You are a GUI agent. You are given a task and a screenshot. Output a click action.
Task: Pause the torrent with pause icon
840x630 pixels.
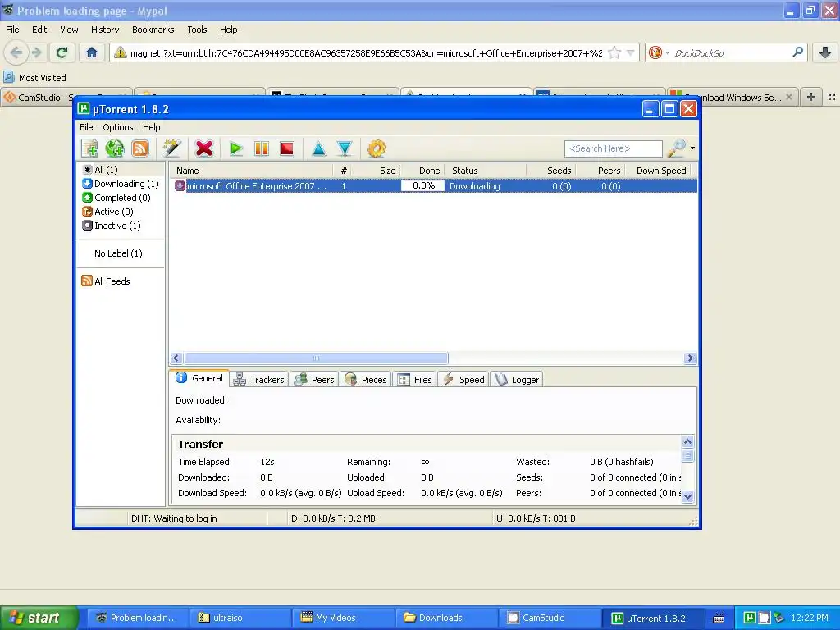[x=262, y=148]
